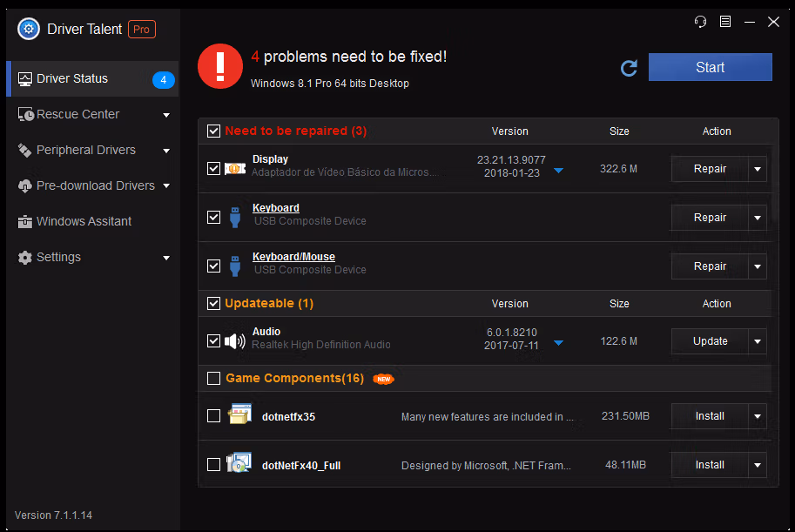Open Keyboard/Mouse Repair action dropdown arrow
This screenshot has height=532, width=795.
click(x=758, y=266)
